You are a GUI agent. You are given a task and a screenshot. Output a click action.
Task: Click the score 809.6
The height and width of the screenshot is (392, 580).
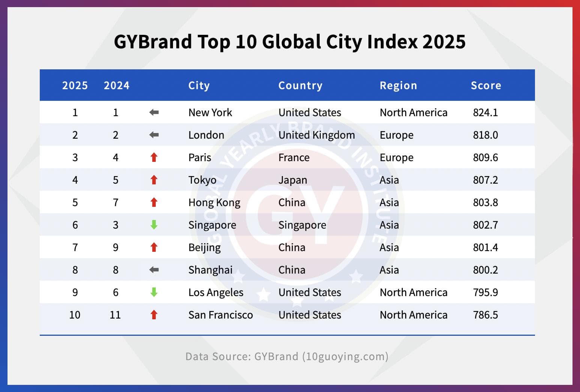pos(485,157)
